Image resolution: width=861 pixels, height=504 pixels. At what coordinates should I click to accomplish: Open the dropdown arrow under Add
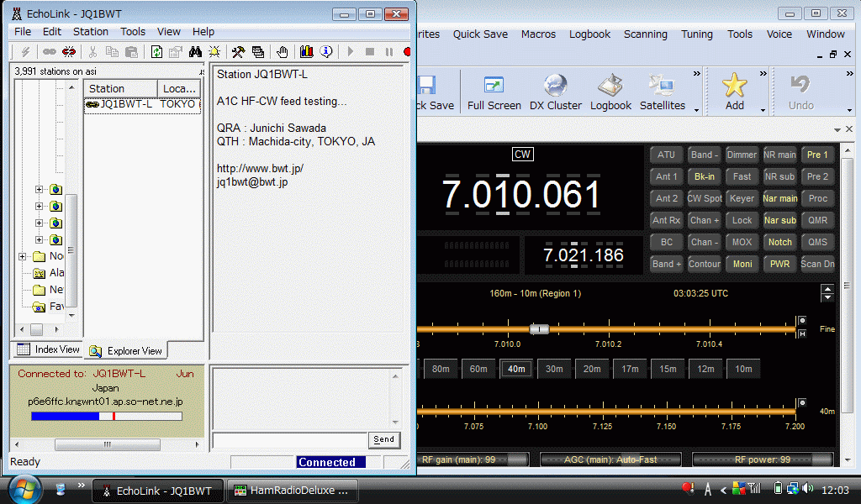(763, 110)
